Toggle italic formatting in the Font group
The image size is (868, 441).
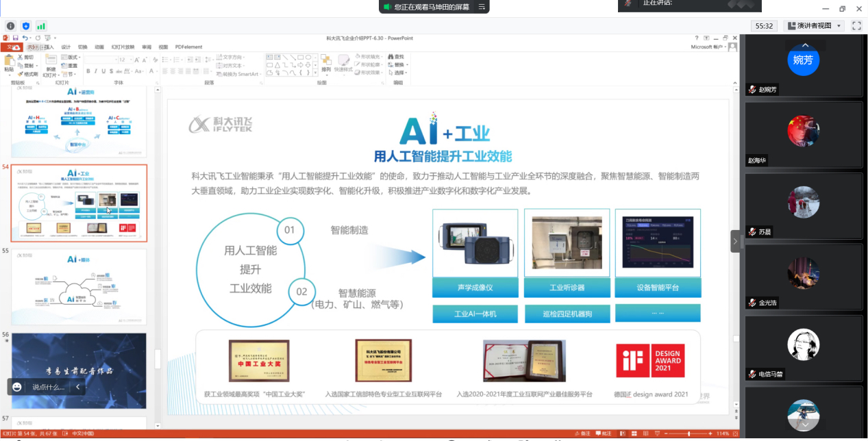point(95,71)
